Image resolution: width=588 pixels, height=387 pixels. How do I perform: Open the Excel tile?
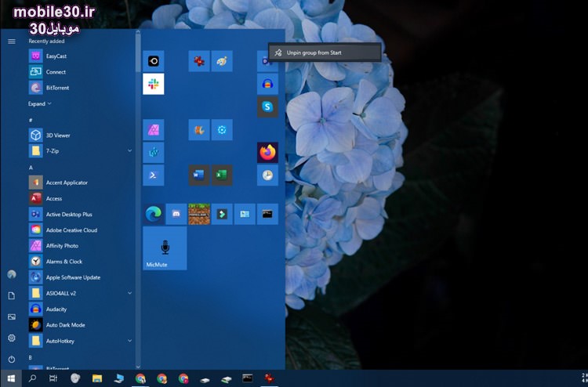point(222,175)
